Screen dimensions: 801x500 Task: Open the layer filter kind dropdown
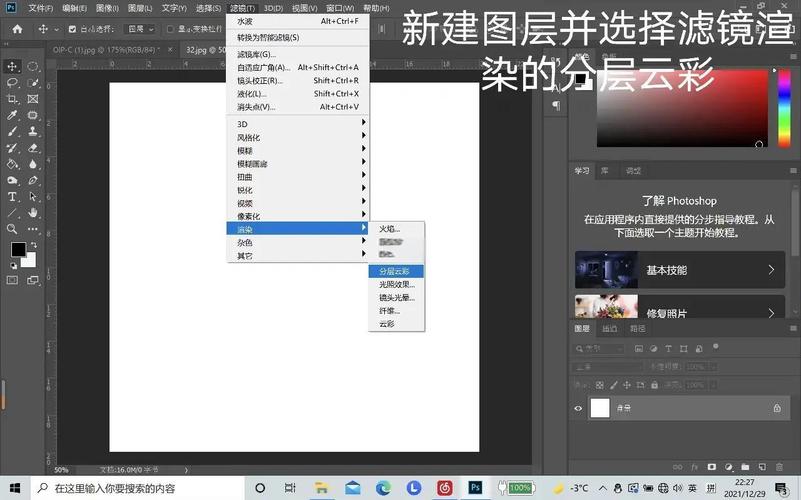pos(599,349)
